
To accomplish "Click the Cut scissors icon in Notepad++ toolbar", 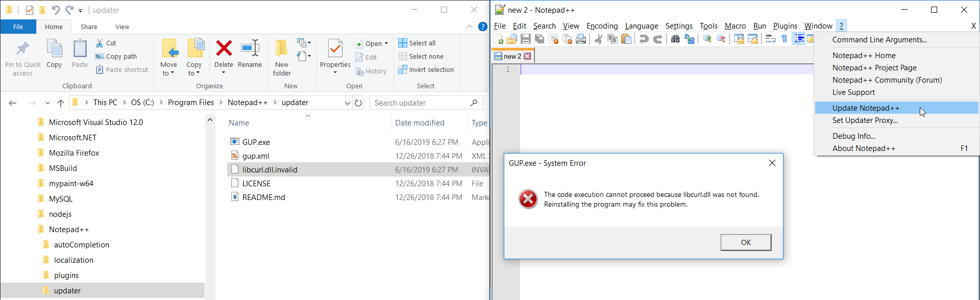I will [598, 39].
